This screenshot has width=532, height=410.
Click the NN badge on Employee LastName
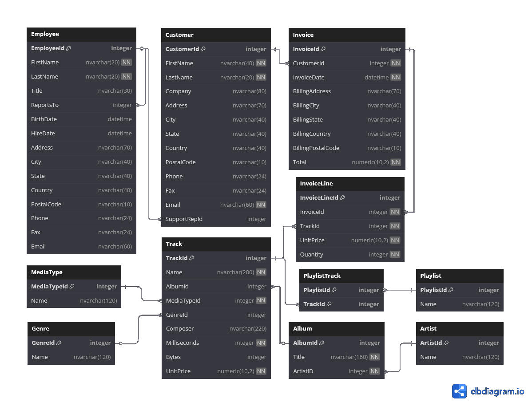pos(127,77)
